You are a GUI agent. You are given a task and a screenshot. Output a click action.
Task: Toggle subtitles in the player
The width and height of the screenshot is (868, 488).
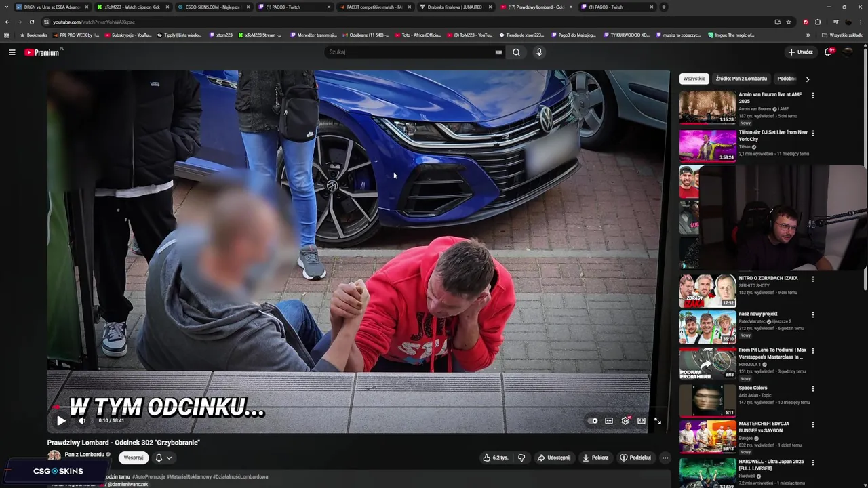609,421
